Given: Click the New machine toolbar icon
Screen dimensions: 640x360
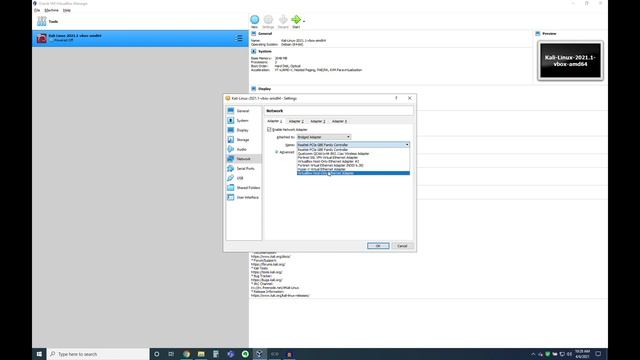Looking at the screenshot, I should tap(254, 20).
